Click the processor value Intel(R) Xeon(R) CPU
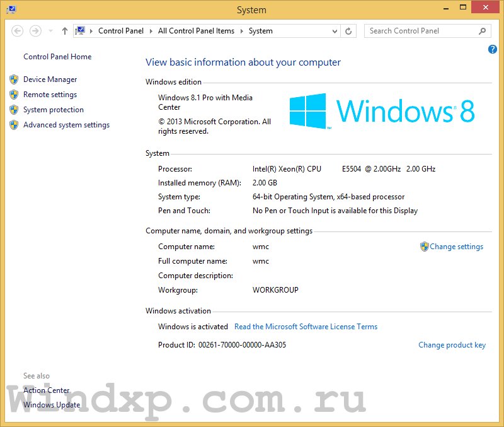Screen dimensions: 504x427 pyautogui.click(x=287, y=169)
